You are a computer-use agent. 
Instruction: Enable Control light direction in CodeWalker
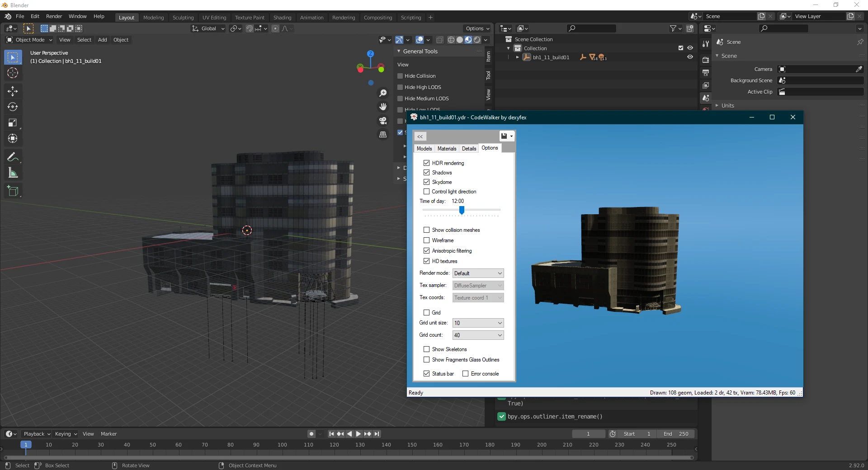(426, 192)
